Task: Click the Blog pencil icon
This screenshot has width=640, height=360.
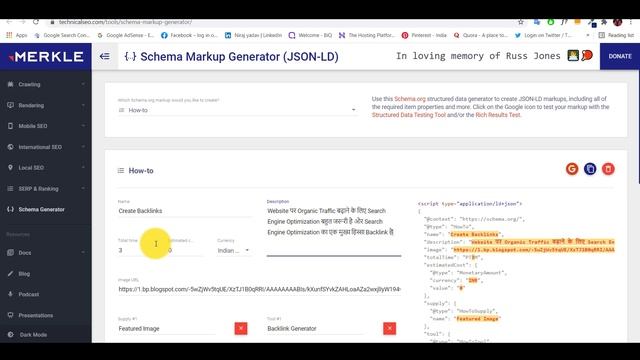Action: point(10,273)
